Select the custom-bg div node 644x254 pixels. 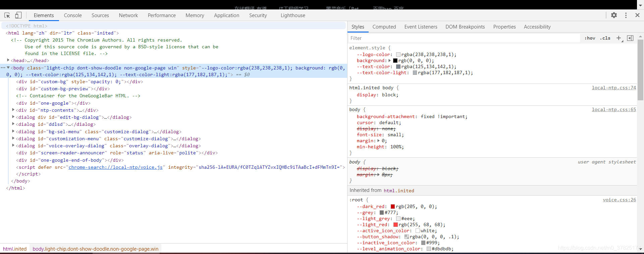click(x=79, y=82)
